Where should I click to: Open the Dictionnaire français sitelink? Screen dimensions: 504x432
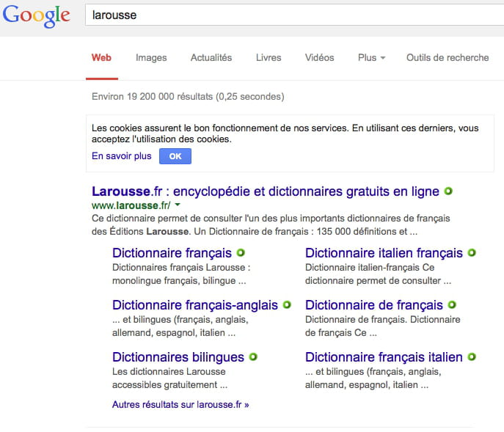[172, 253]
